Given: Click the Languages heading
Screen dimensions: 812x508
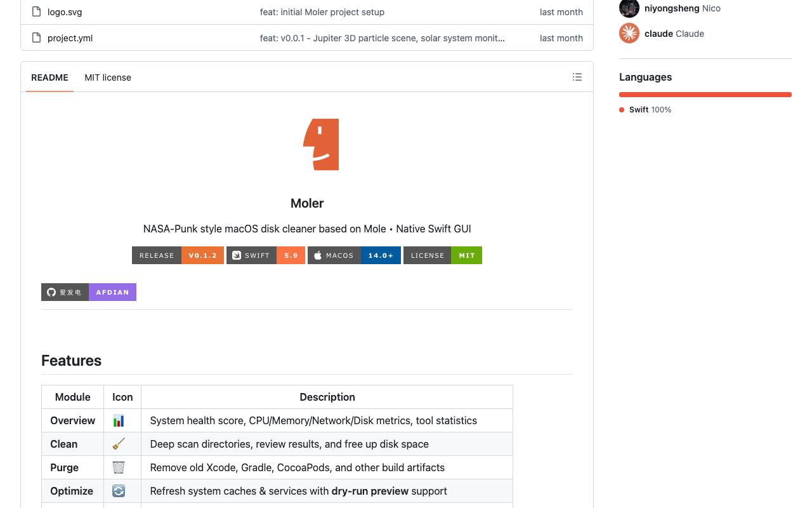Looking at the screenshot, I should tap(645, 77).
